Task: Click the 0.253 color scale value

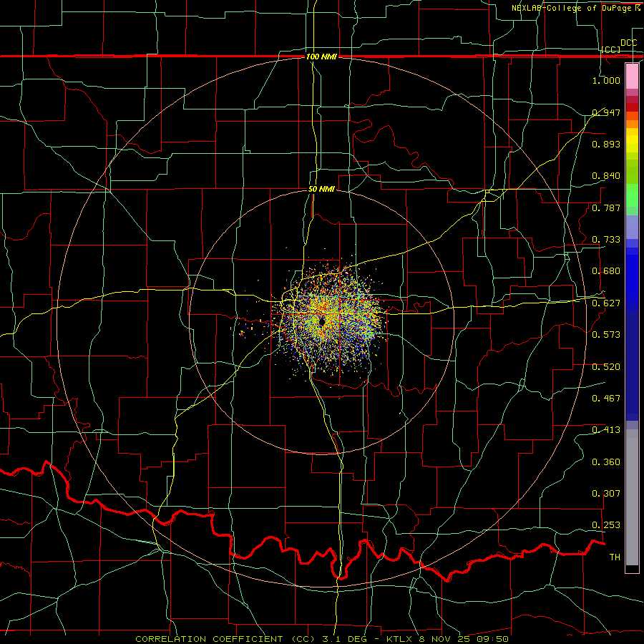Action: point(606,525)
